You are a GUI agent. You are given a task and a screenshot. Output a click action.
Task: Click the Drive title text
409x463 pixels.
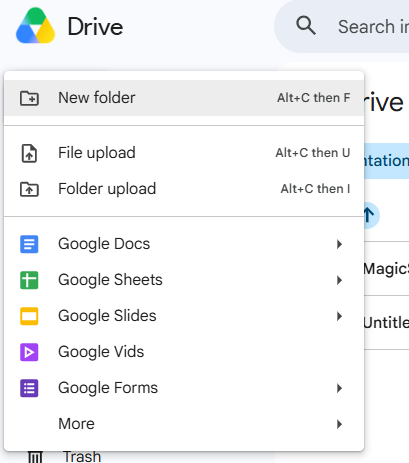(95, 27)
